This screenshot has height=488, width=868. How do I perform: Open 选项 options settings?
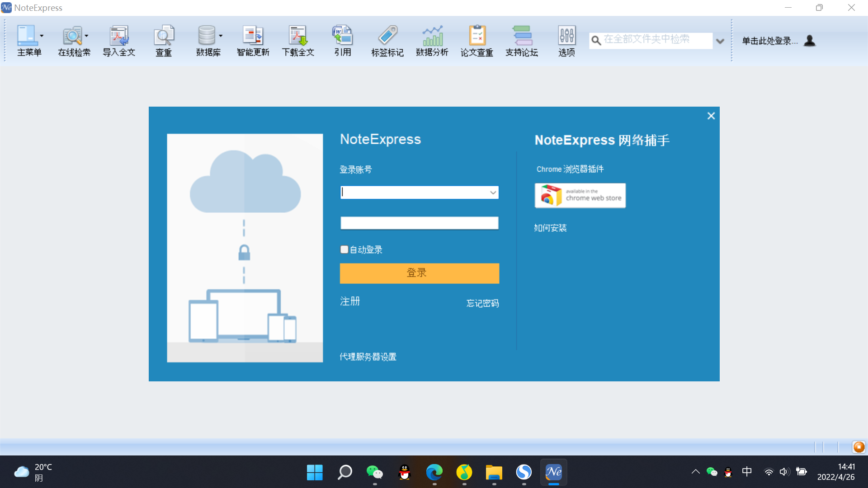click(x=566, y=41)
